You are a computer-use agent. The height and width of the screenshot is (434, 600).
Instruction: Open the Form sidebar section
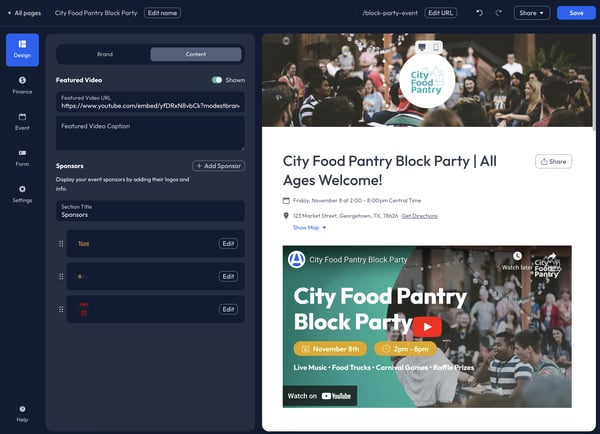coord(22,158)
